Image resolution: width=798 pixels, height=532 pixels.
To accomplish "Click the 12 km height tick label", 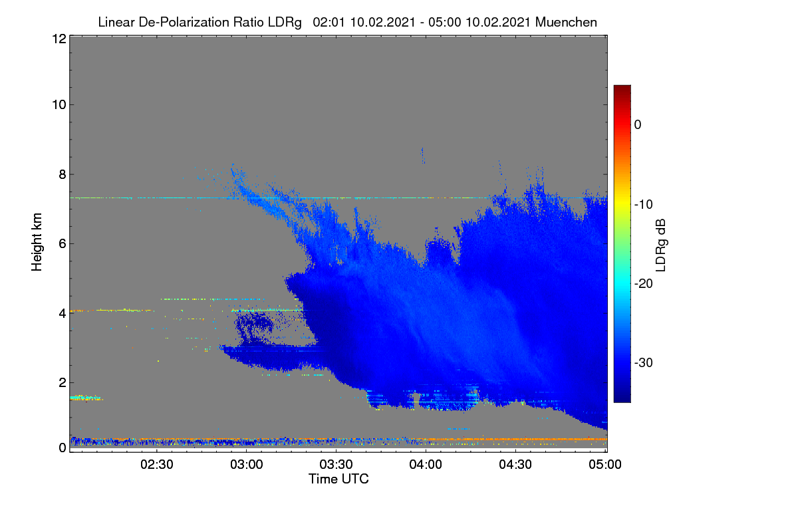I will pyautogui.click(x=59, y=39).
